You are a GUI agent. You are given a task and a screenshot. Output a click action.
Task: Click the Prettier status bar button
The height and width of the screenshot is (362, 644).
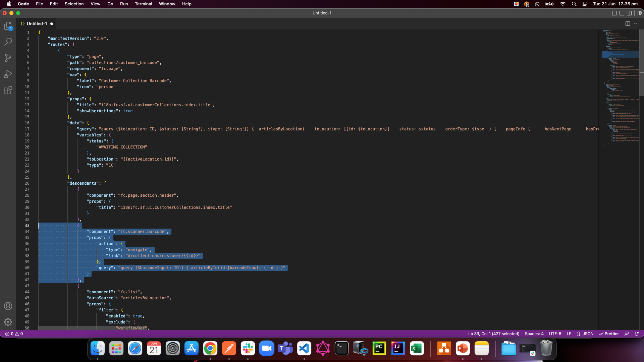pos(609,334)
